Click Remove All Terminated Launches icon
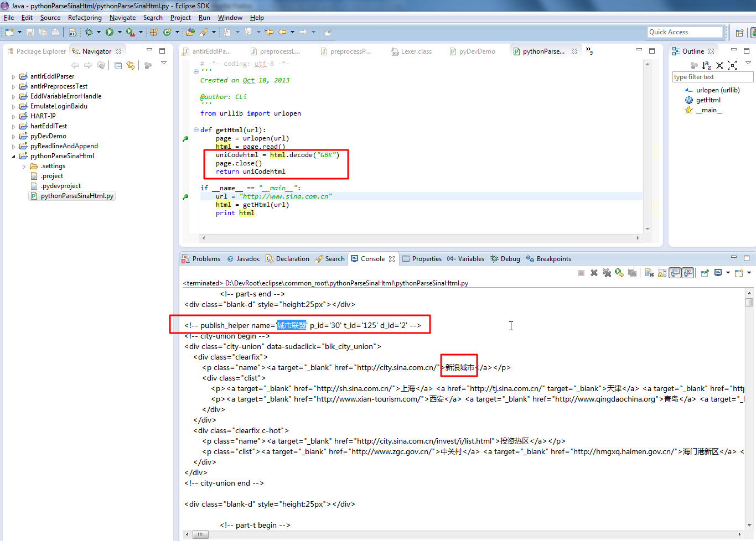 tap(607, 273)
